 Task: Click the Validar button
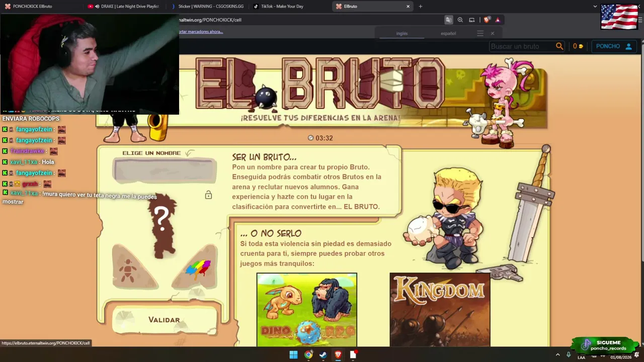(x=164, y=320)
